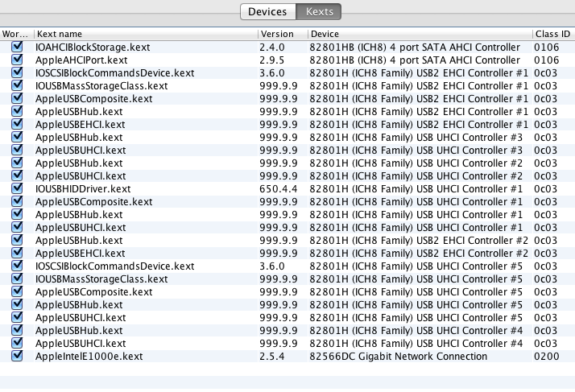575x392 pixels.
Task: Select the AppleAHCIPort.kext name cell
Action: (81, 60)
